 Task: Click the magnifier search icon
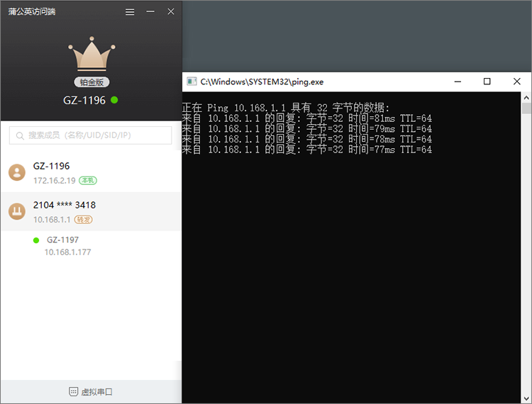tap(20, 135)
